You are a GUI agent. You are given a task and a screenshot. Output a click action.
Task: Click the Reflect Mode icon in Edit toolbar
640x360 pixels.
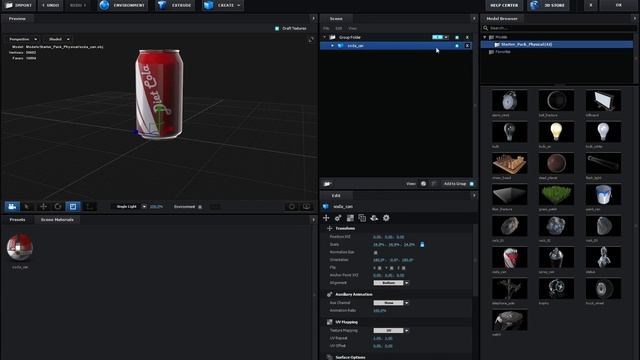click(x=374, y=218)
